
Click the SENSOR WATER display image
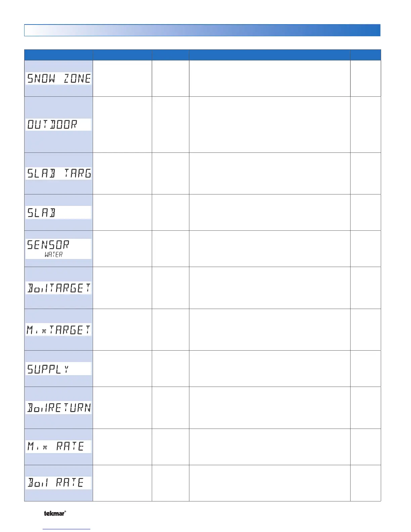pyautogui.click(x=58, y=249)
